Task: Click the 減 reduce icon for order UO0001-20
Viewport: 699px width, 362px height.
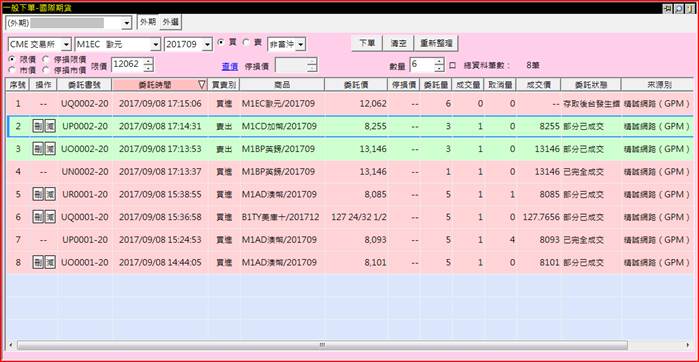Action: (x=50, y=262)
